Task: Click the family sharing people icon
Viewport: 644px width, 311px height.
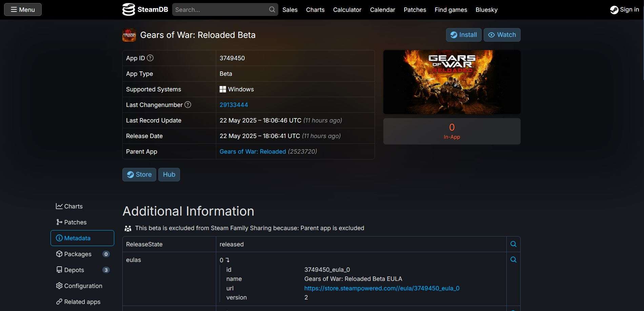Action: (128, 228)
